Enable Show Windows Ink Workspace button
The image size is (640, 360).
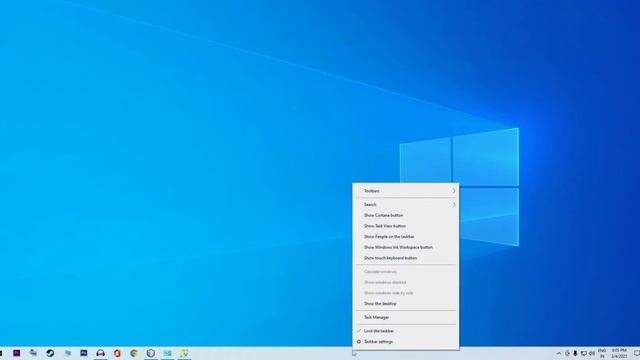tap(406, 247)
